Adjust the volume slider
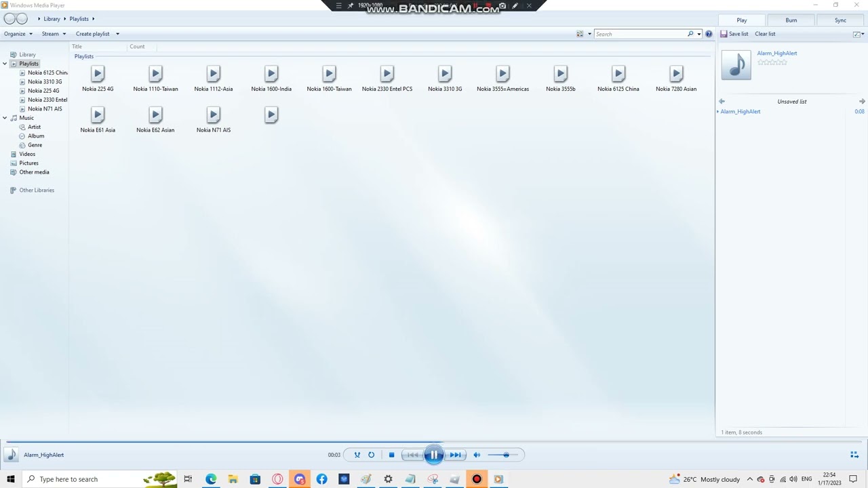Screen dimensions: 868x488 [x=504, y=455]
